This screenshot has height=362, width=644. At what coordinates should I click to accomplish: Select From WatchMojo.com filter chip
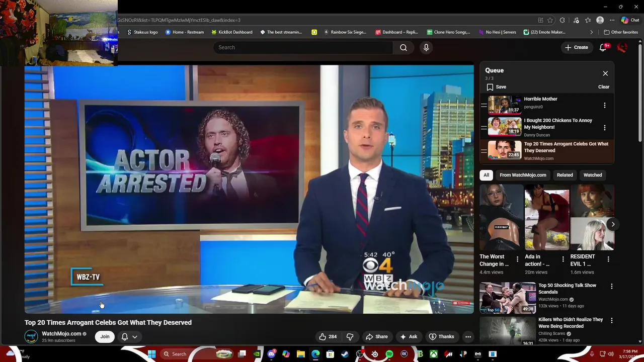pos(523,175)
